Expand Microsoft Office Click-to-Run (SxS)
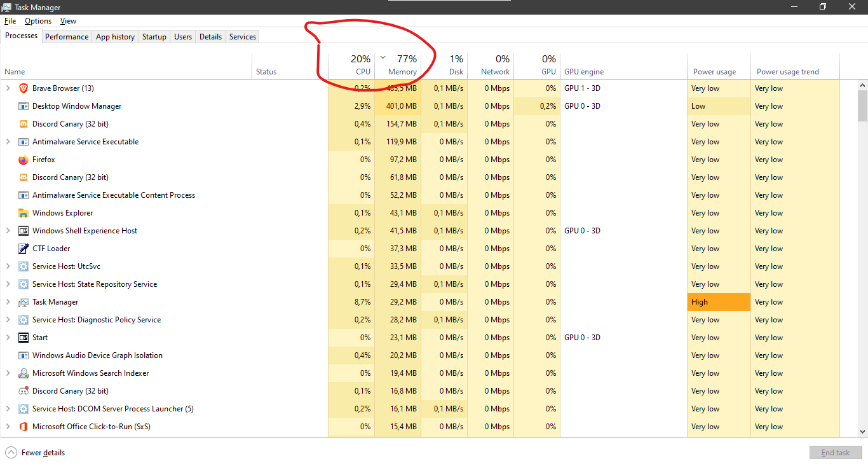Viewport: 868px width, 468px height. pos(8,427)
